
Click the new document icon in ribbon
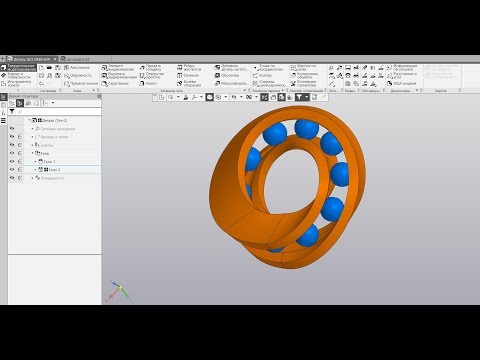coord(41,68)
